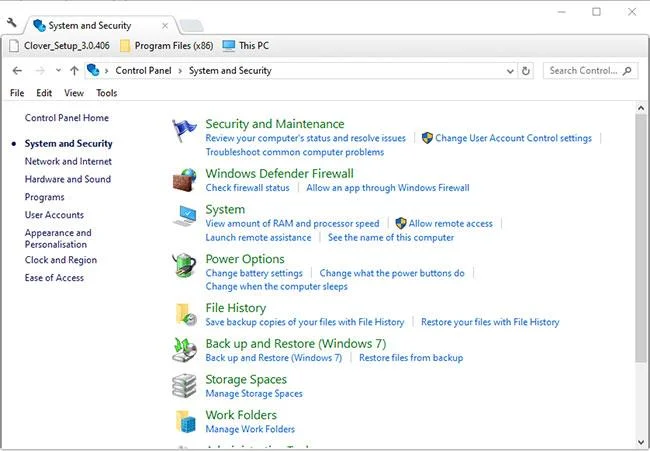The width and height of the screenshot is (650, 451).
Task: Open Clover wrench settings icon
Action: pyautogui.click(x=12, y=23)
